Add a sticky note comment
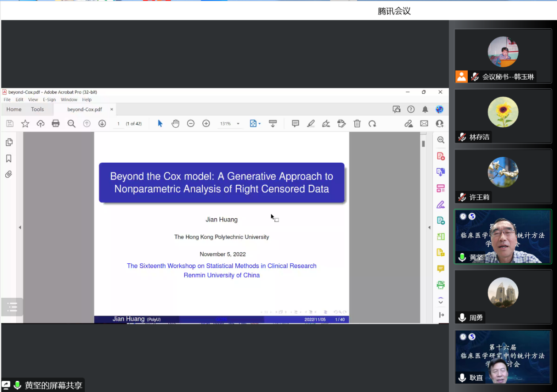The image size is (557, 392). coord(296,124)
